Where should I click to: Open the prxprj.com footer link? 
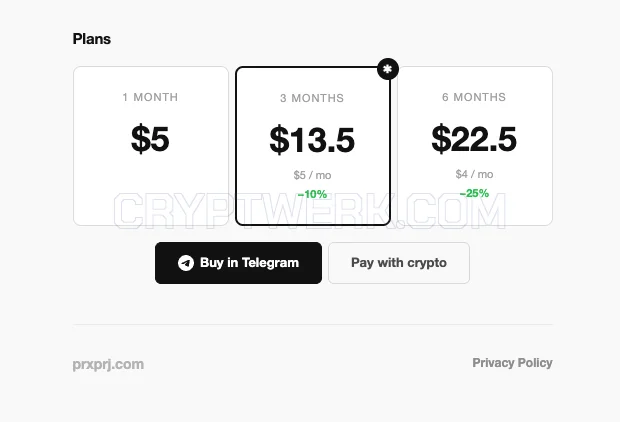pyautogui.click(x=108, y=364)
